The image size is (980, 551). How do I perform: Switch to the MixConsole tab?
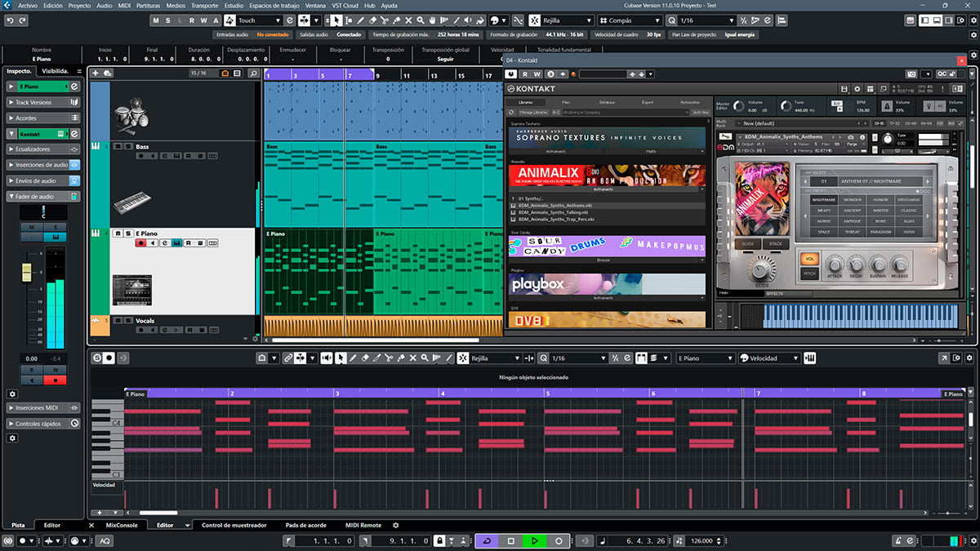coord(122,526)
